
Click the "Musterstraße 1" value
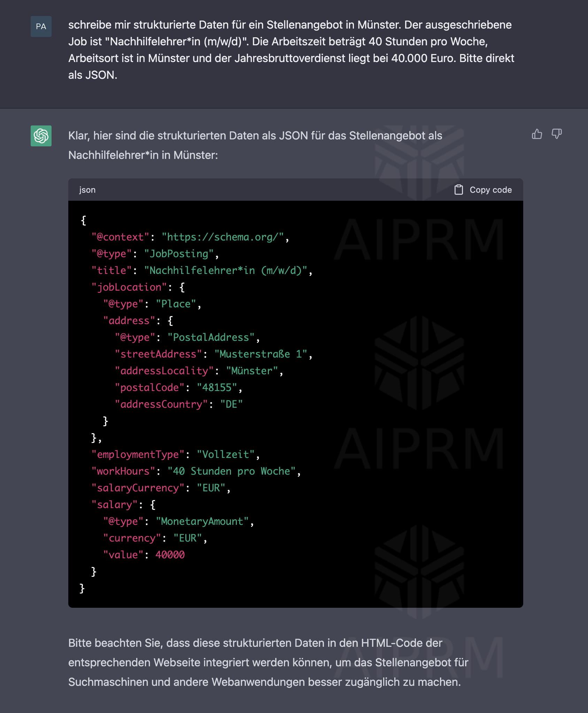coord(261,354)
